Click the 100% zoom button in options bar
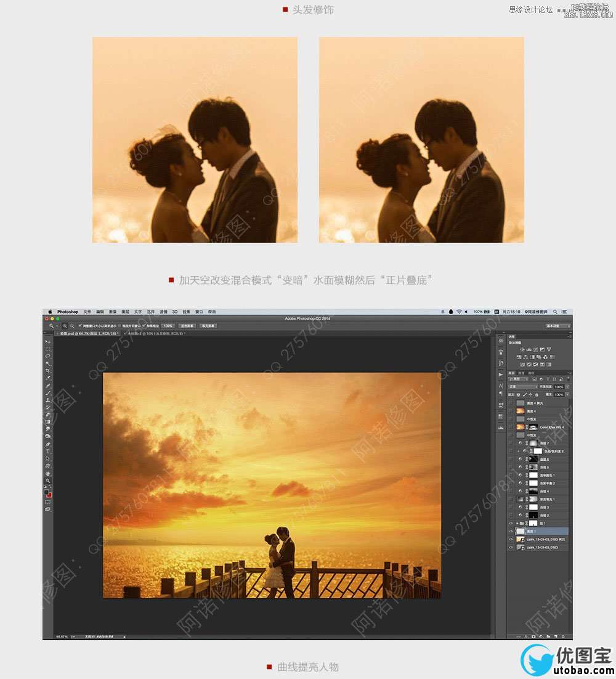This screenshot has height=679, width=616. click(x=168, y=326)
